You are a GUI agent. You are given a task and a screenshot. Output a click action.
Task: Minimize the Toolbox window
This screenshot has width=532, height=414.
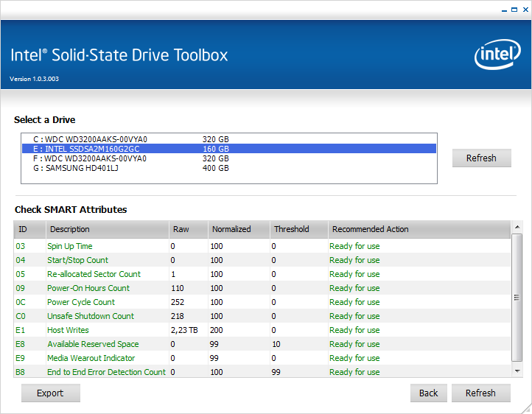(504, 10)
